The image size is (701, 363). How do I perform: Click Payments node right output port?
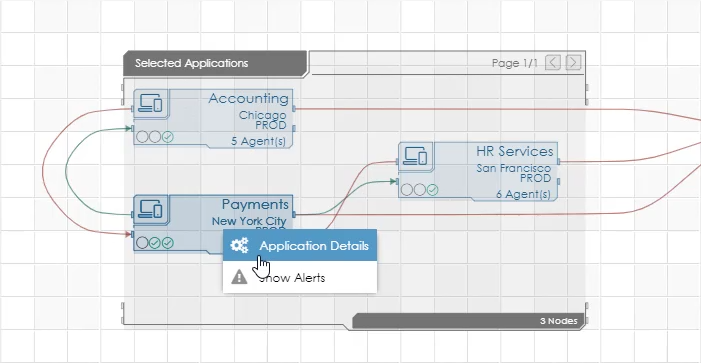coord(294,215)
